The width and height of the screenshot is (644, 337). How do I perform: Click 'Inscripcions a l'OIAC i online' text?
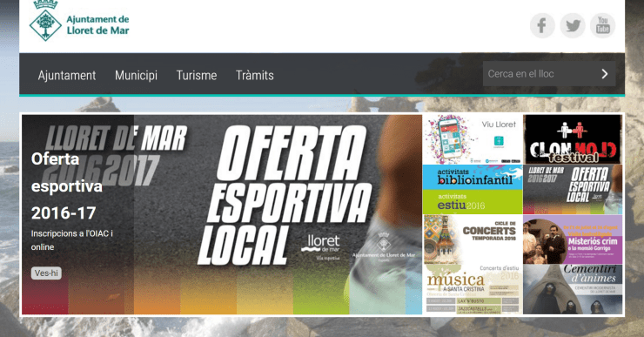[72, 240]
